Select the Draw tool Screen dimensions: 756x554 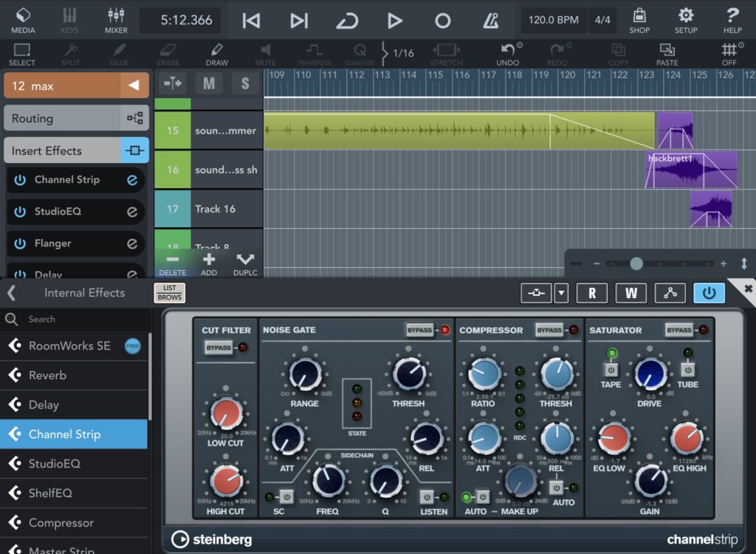216,54
